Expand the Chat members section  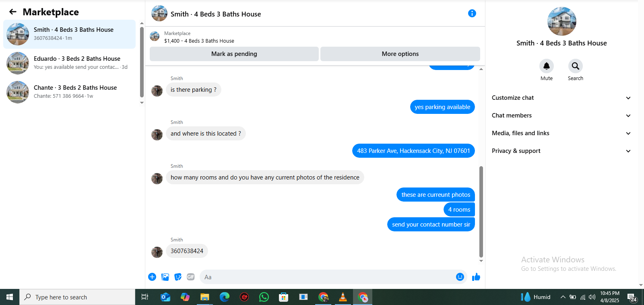coord(561,115)
